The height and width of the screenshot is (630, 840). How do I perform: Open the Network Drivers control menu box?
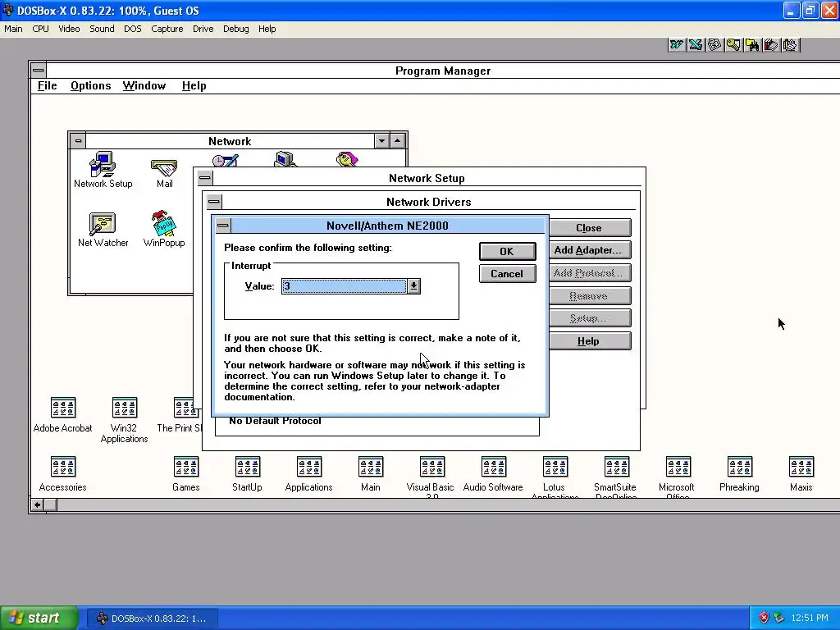pos(214,202)
